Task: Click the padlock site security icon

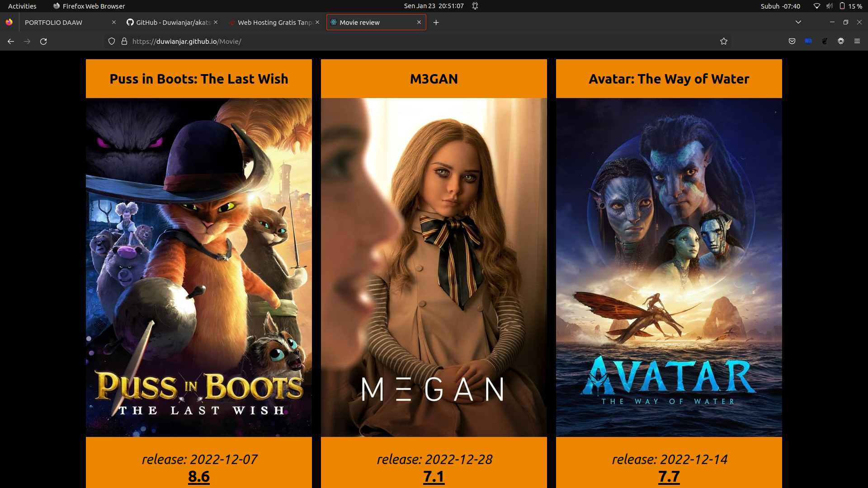Action: pos(124,41)
